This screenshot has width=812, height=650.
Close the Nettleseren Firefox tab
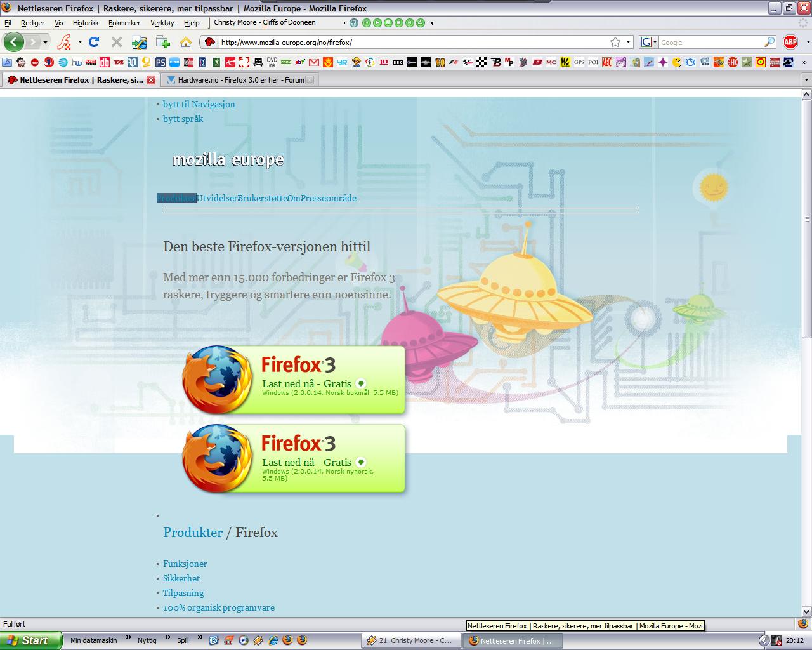coord(151,80)
